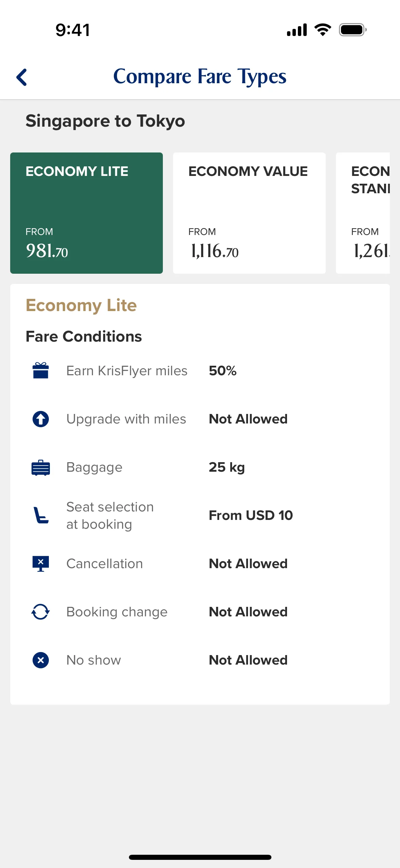Tap the Cancellation condition row label
Image resolution: width=400 pixels, height=868 pixels.
pos(104,563)
